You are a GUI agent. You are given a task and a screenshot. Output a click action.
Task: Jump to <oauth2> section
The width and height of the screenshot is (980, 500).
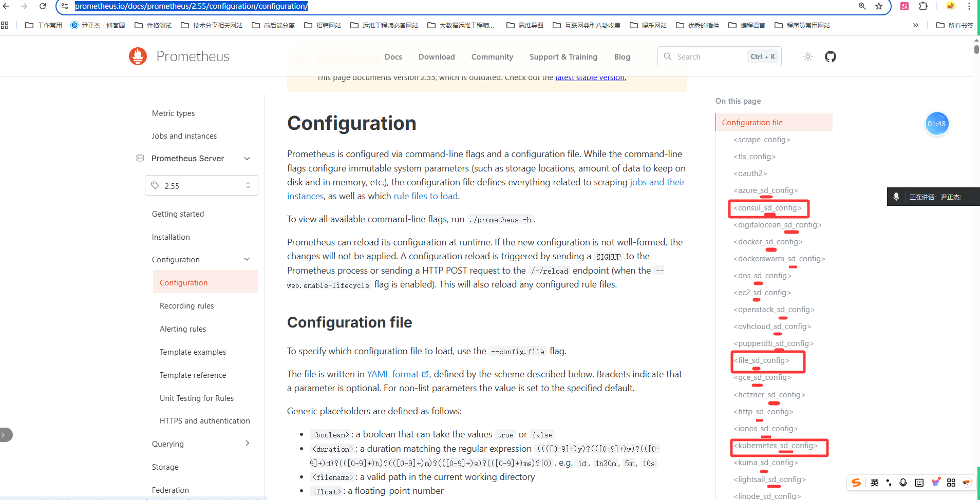(750, 174)
